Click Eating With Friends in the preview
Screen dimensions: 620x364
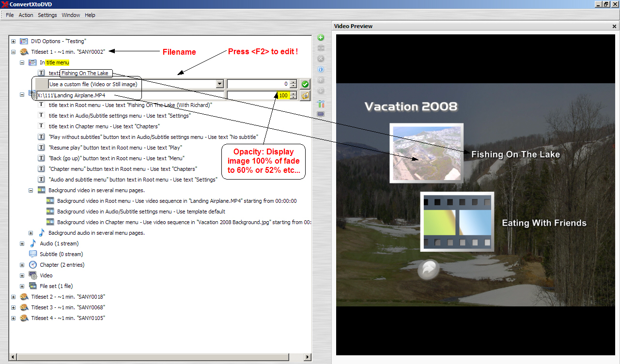[x=544, y=223]
